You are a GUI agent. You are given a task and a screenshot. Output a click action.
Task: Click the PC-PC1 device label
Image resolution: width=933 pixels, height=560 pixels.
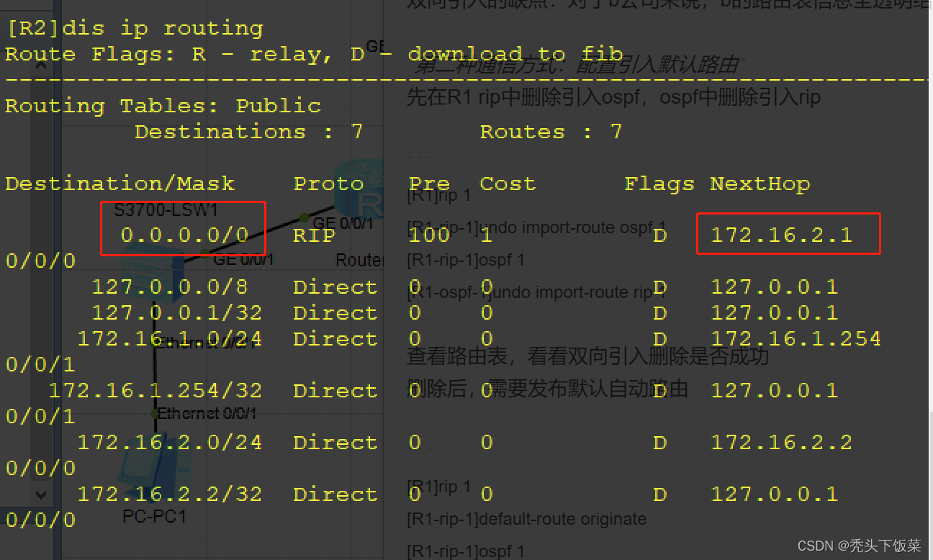point(154,516)
